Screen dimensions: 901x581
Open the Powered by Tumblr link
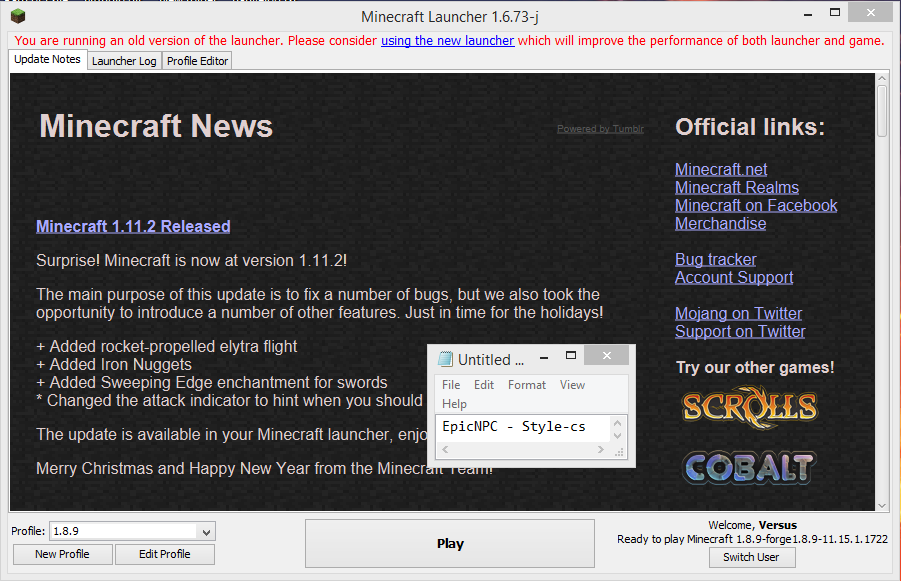point(600,129)
